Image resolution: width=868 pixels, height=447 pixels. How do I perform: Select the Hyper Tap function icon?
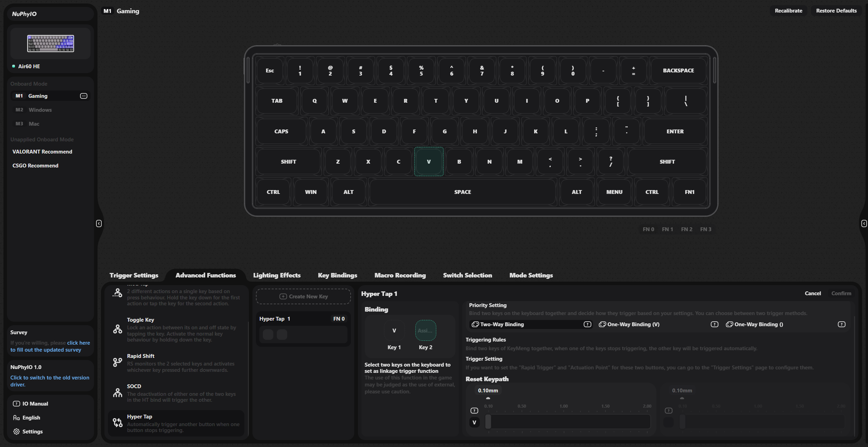coord(118,423)
